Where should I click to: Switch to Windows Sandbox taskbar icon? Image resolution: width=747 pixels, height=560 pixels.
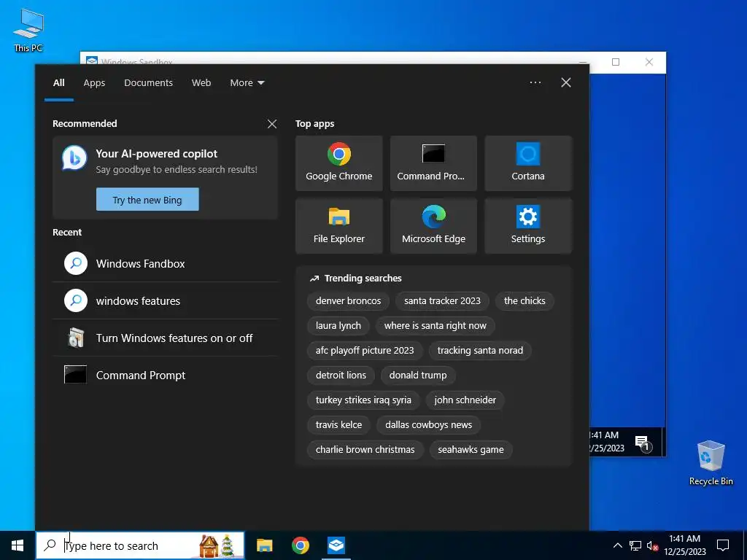pyautogui.click(x=336, y=545)
